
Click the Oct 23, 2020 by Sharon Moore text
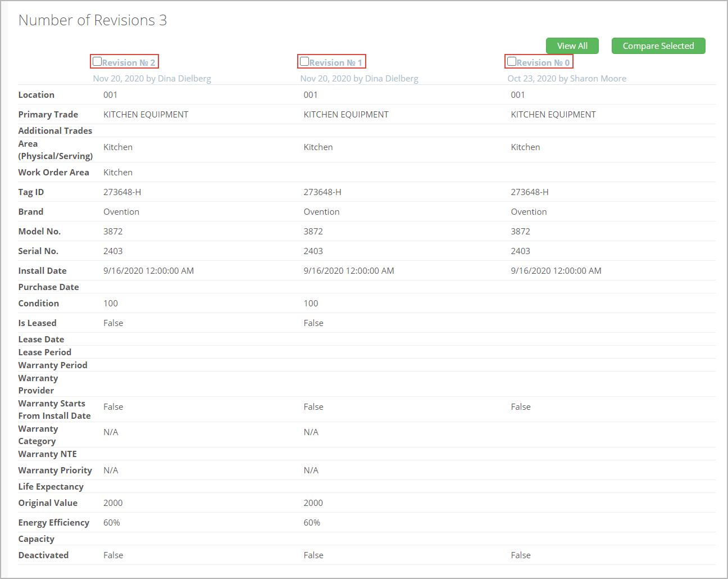point(566,79)
